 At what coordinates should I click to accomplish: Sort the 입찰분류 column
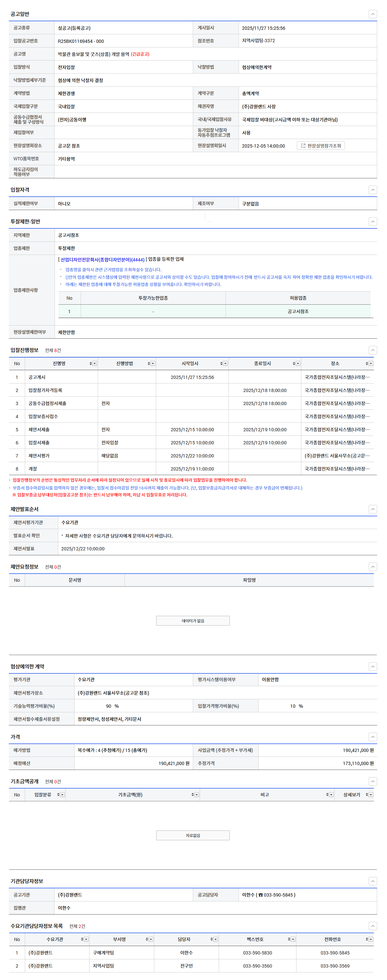[x=58, y=795]
